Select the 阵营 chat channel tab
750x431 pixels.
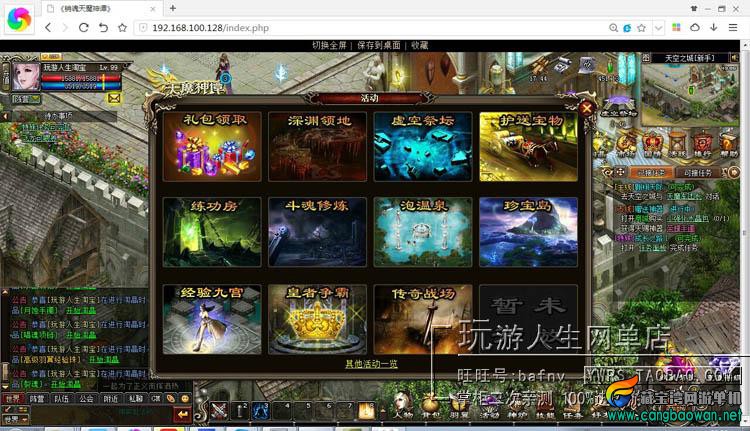click(37, 398)
